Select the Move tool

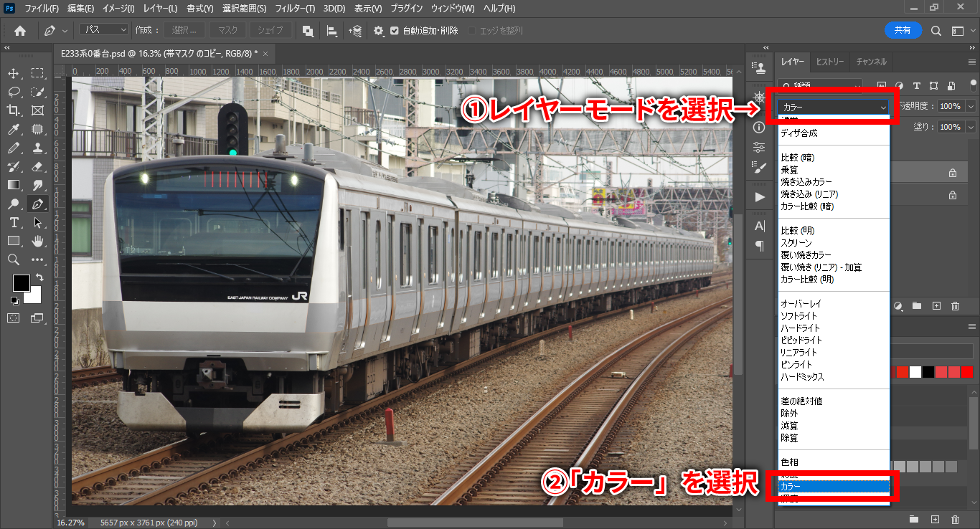[14, 73]
